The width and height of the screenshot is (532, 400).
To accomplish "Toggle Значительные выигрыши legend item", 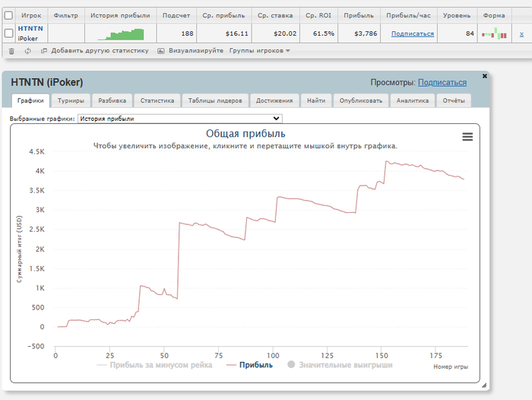I will tap(340, 365).
